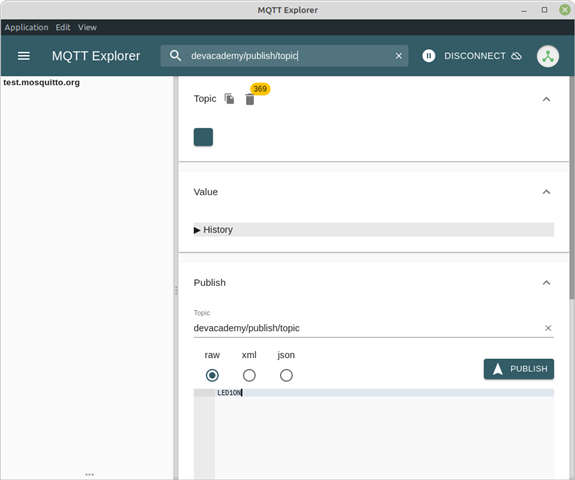Delete topic using the trash icon

(x=250, y=99)
